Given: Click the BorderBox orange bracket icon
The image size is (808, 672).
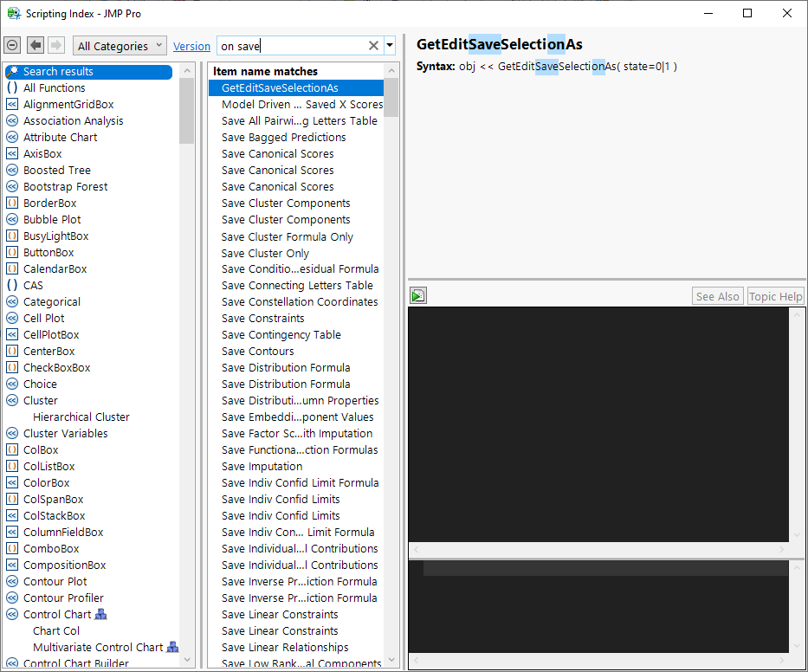Looking at the screenshot, I should tap(12, 203).
